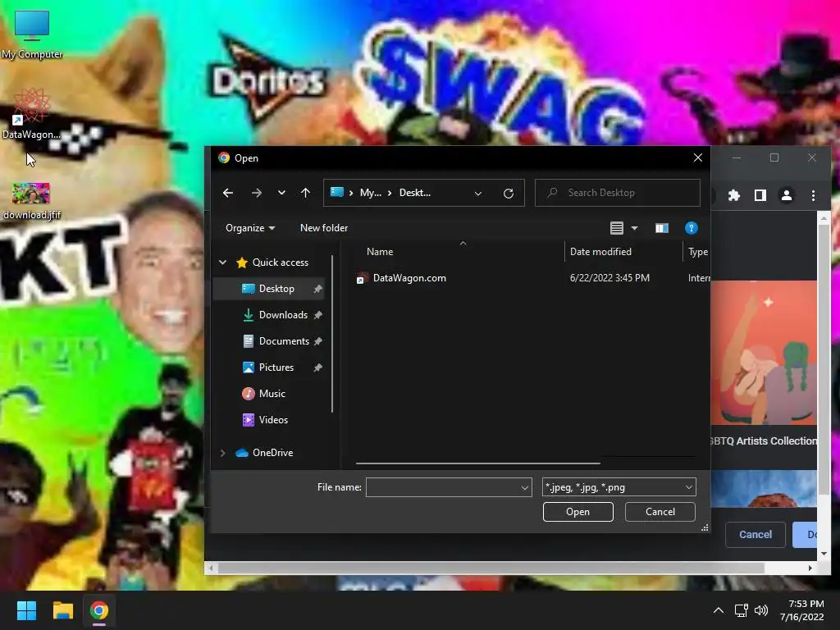840x630 pixels.
Task: Show hidden system tray icons
Action: pos(719,610)
